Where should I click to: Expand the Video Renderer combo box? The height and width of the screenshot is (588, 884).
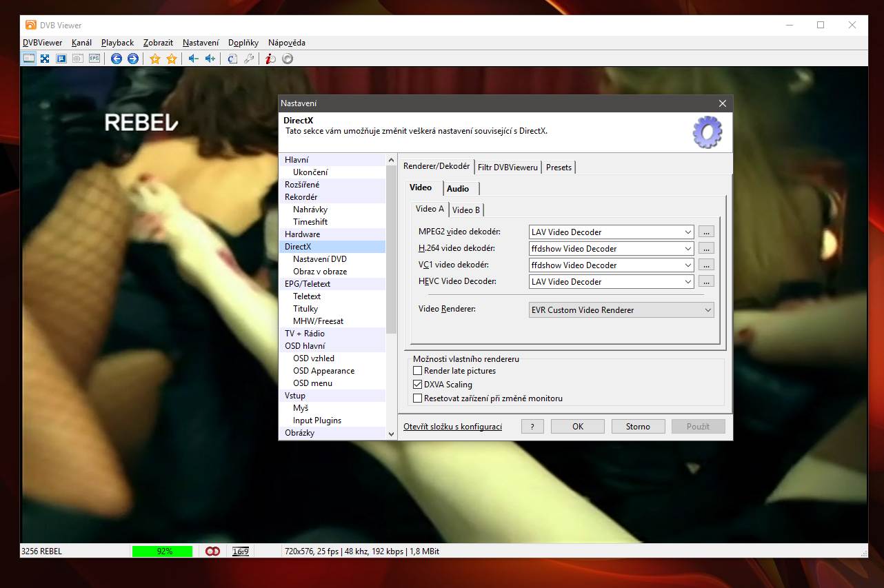click(x=707, y=310)
